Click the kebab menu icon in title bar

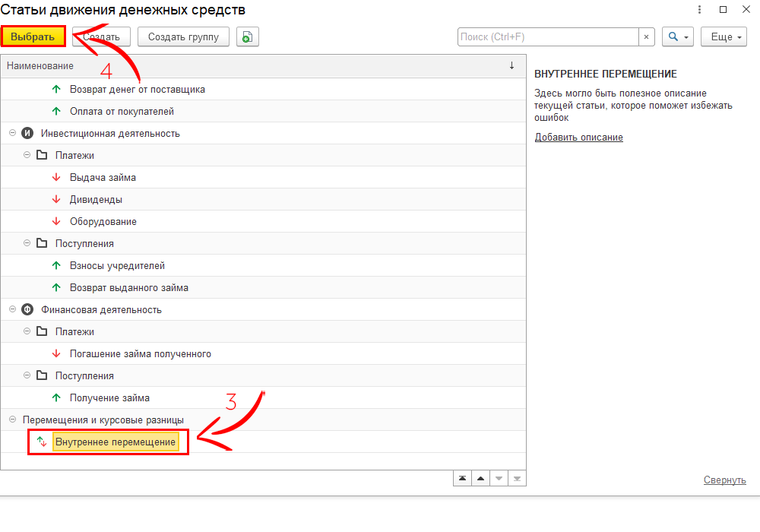[x=699, y=10]
